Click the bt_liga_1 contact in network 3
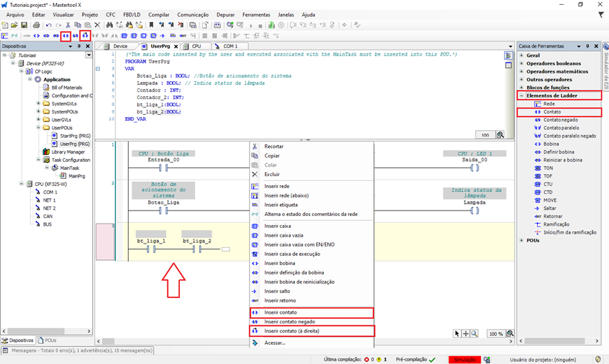Screen dimensions: 609x364 click(150, 250)
